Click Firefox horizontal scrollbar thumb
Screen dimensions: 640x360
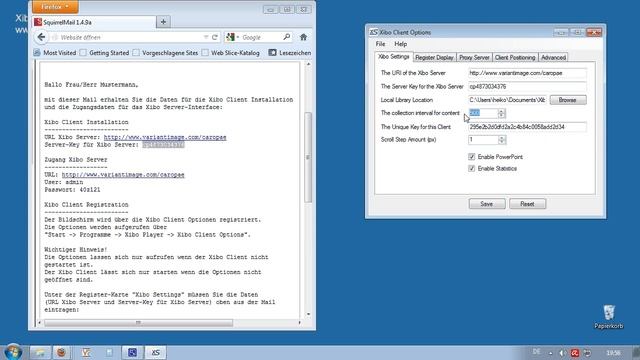click(138, 322)
